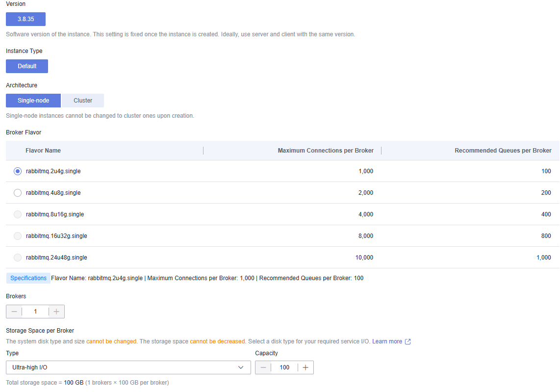Click the external link icon beside Learn more

click(x=407, y=341)
